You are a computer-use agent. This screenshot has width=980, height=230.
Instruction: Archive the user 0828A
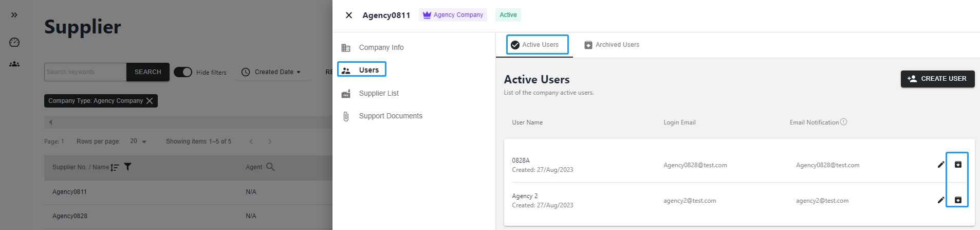[x=958, y=165]
